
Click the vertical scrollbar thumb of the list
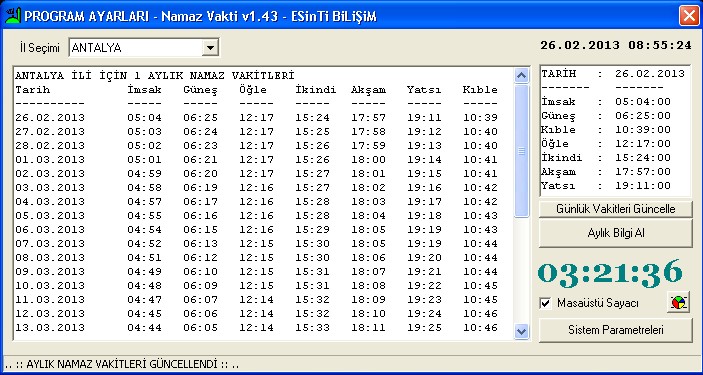(x=521, y=151)
